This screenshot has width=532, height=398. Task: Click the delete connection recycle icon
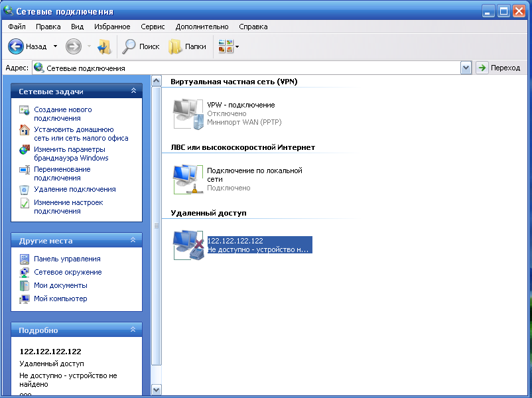coord(25,190)
